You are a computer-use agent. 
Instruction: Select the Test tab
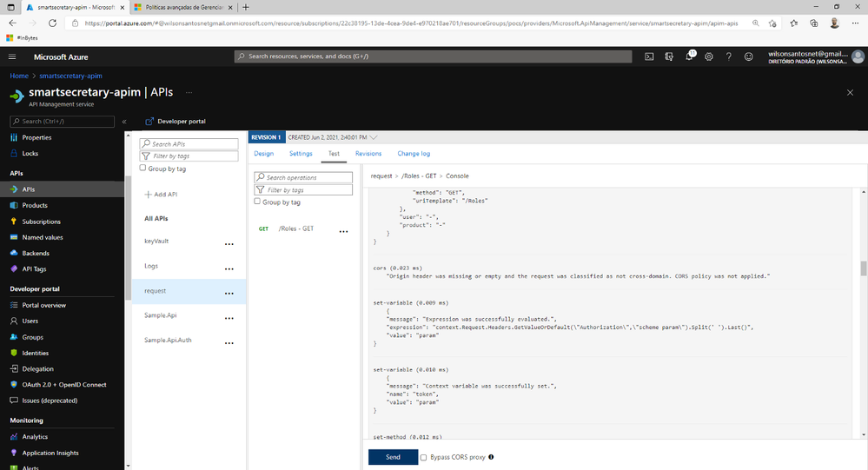click(334, 154)
